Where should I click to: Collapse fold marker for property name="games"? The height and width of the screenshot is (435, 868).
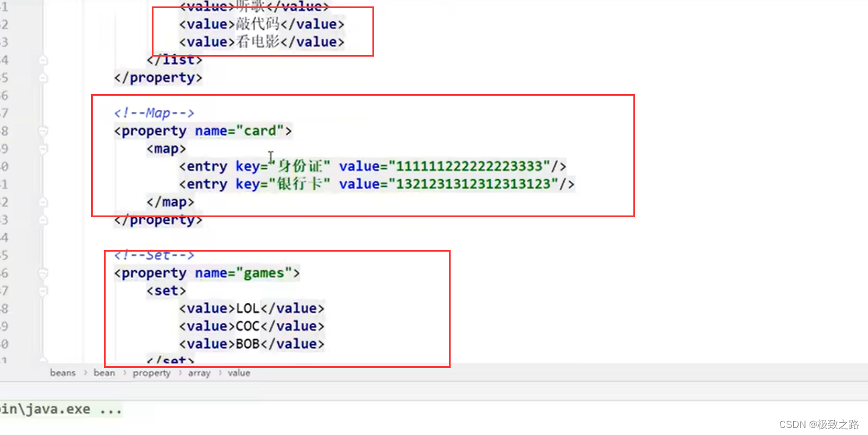click(43, 273)
